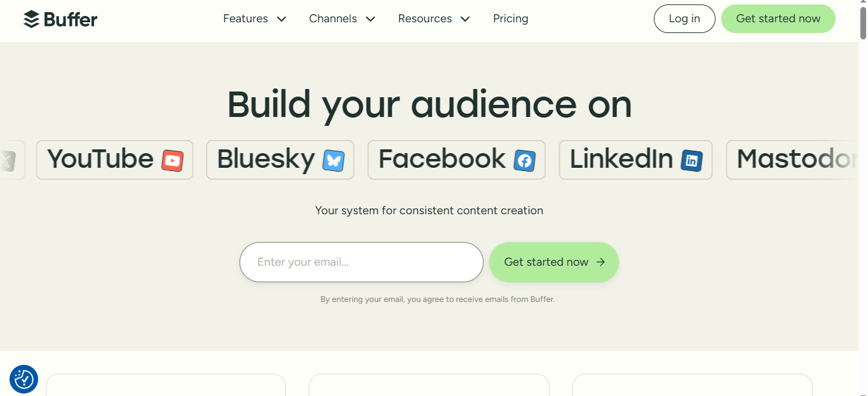This screenshot has width=868, height=396.
Task: Click the arrow in Get started button
Action: [x=600, y=262]
